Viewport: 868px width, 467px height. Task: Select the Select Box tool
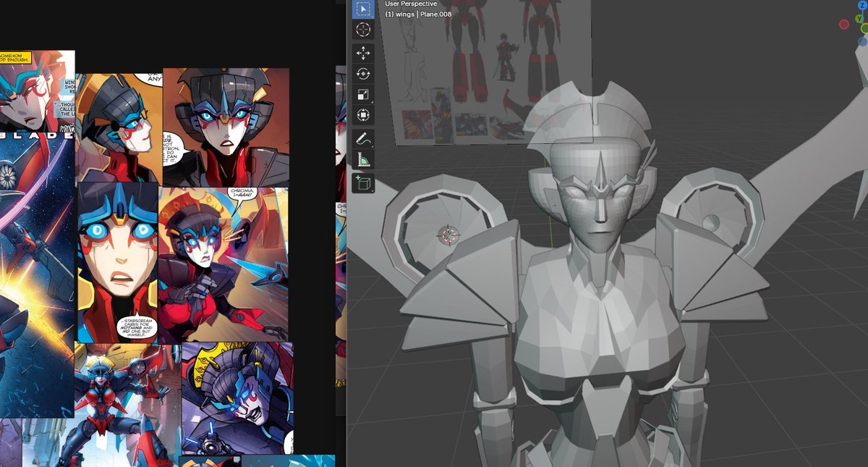tap(363, 9)
